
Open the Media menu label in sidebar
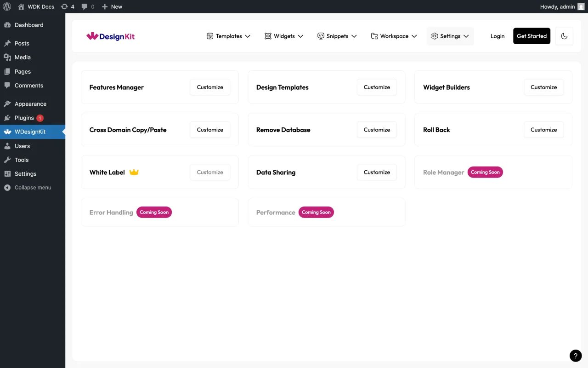pos(23,57)
